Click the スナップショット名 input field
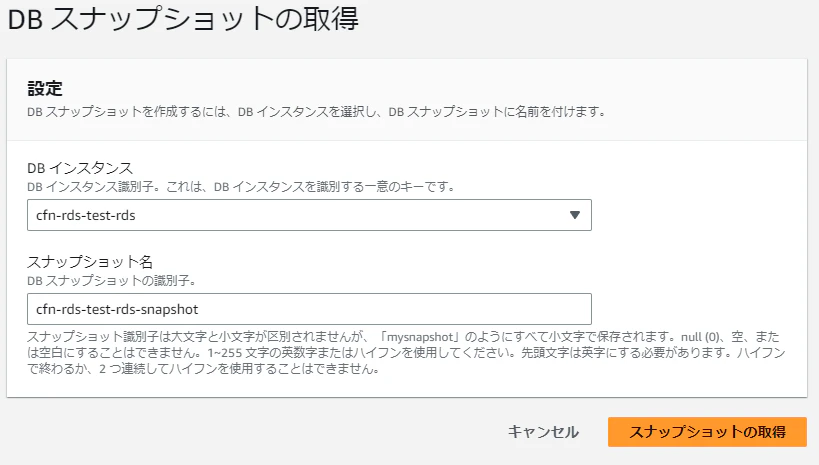Image resolution: width=819 pixels, height=465 pixels. pos(309,309)
